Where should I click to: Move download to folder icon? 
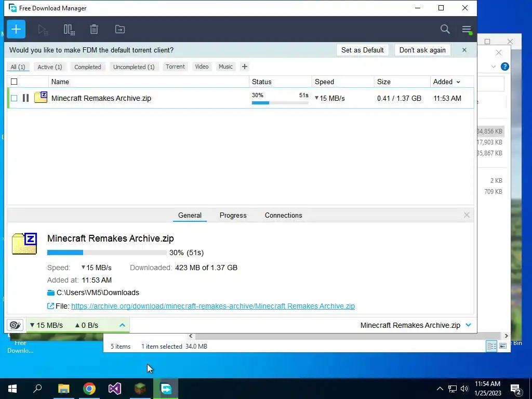pos(120,29)
